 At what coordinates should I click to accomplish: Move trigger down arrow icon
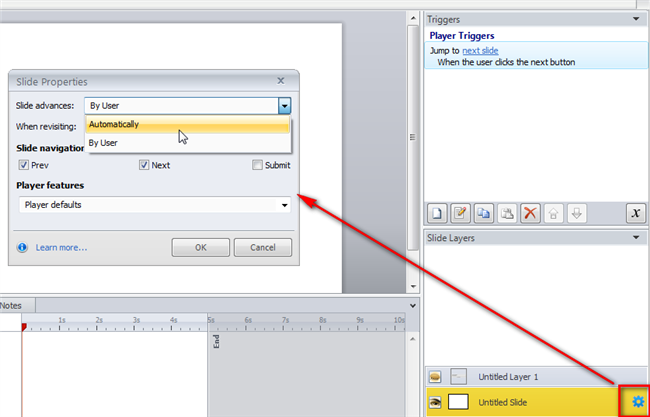click(577, 213)
